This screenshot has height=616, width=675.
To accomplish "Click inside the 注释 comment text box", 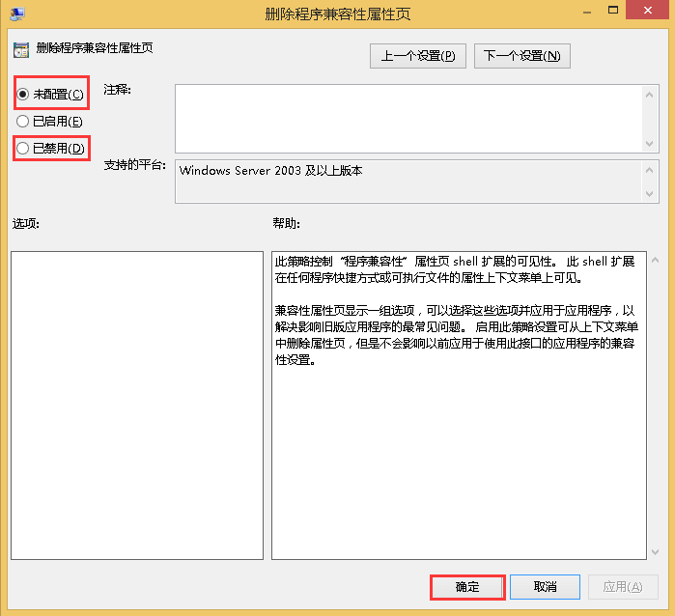I will [x=406, y=118].
